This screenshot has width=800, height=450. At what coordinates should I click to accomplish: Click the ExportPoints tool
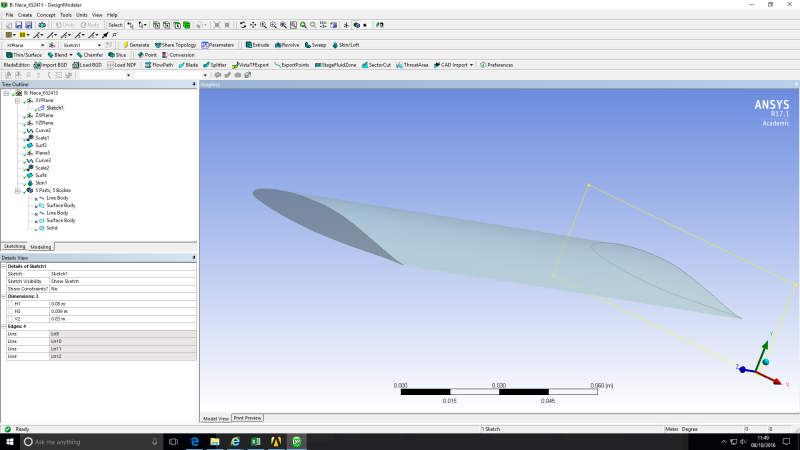pyautogui.click(x=292, y=65)
